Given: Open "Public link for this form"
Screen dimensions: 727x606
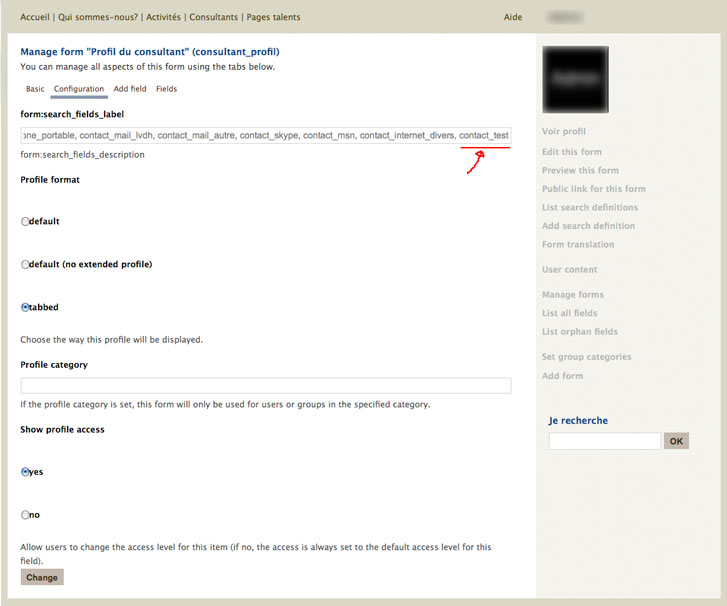Looking at the screenshot, I should tap(593, 189).
